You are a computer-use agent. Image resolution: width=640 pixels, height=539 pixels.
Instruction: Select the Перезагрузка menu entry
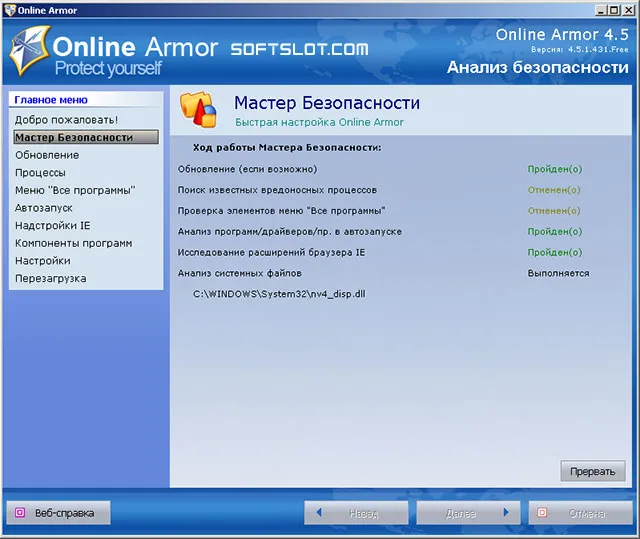pyautogui.click(x=51, y=278)
